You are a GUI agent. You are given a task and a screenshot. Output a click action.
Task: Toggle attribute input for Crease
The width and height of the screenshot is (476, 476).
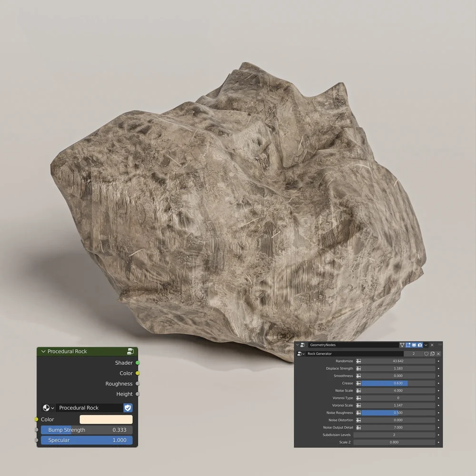click(358, 383)
